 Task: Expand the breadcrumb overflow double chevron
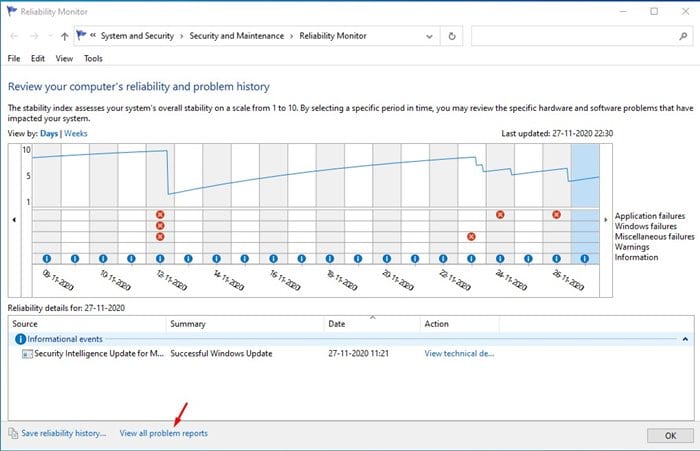click(x=93, y=35)
